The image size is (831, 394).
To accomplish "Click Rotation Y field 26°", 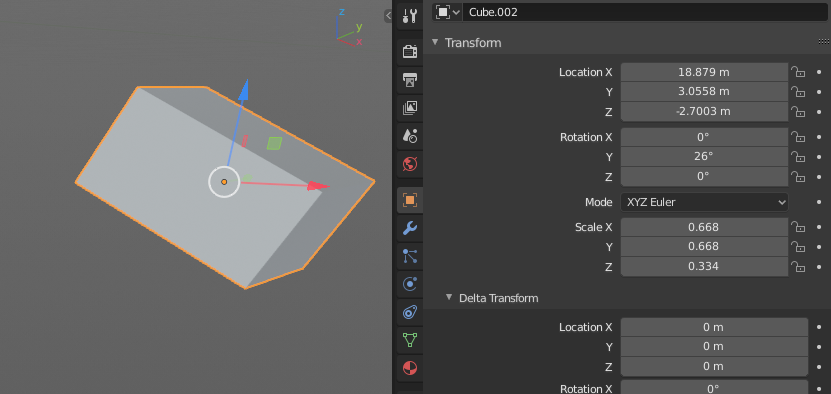I will pos(704,156).
